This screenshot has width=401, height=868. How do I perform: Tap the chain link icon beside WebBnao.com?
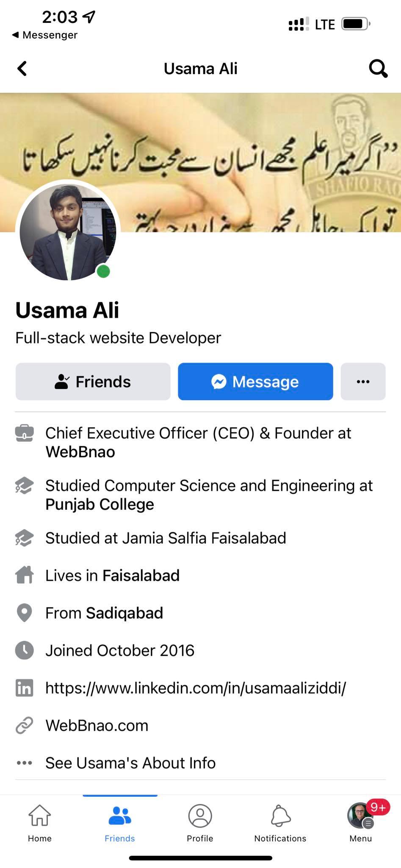pos(24,725)
